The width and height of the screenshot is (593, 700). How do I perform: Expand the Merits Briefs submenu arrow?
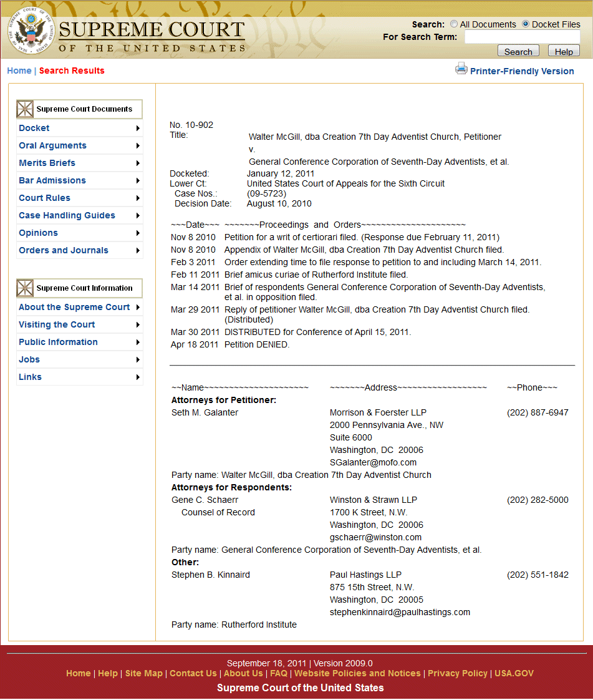(x=138, y=163)
